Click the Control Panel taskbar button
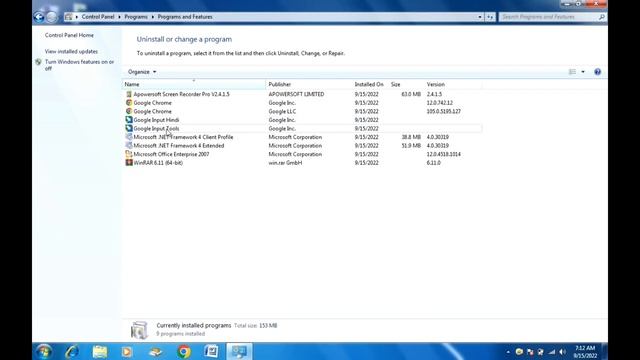640x360 pixels. 239,351
